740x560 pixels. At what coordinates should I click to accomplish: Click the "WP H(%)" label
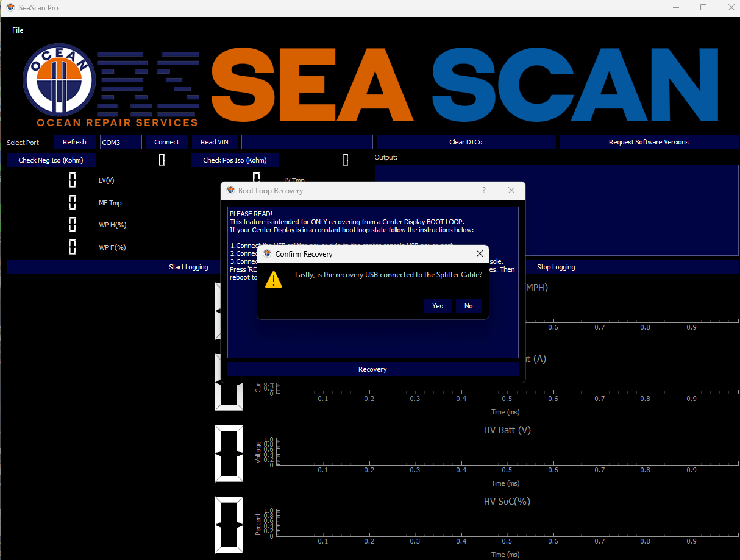click(113, 225)
